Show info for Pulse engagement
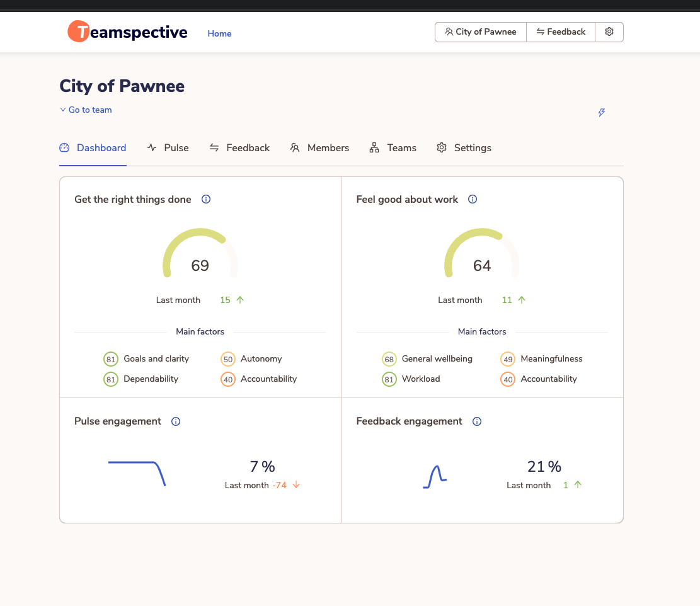The height and width of the screenshot is (606, 700). (x=176, y=421)
